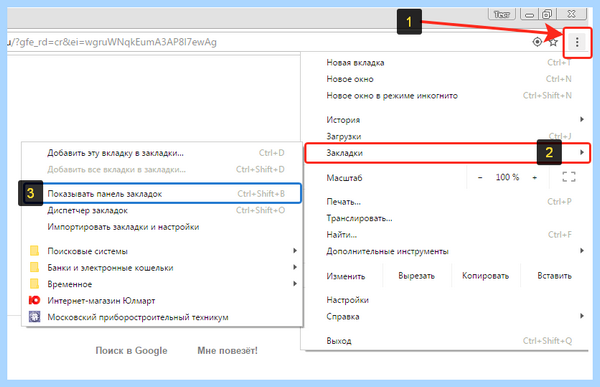600x387 pixels.
Task: Click the Мне повезёт! button
Action: pos(227,351)
